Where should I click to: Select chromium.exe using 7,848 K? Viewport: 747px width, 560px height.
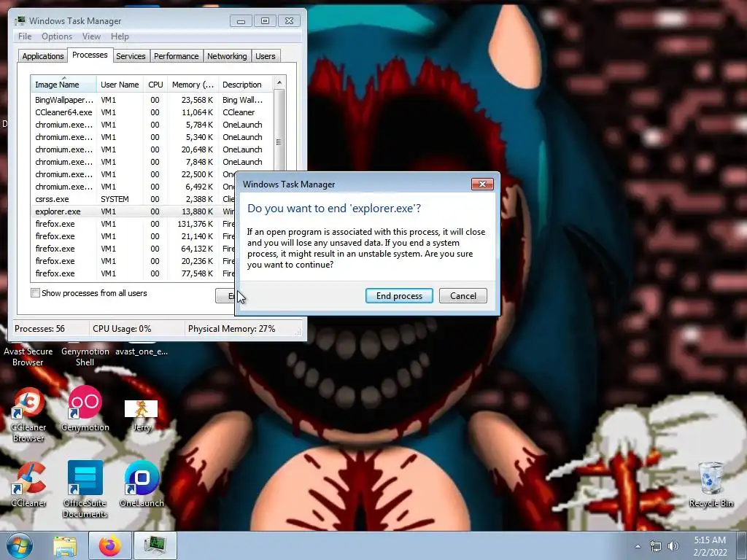point(152,162)
